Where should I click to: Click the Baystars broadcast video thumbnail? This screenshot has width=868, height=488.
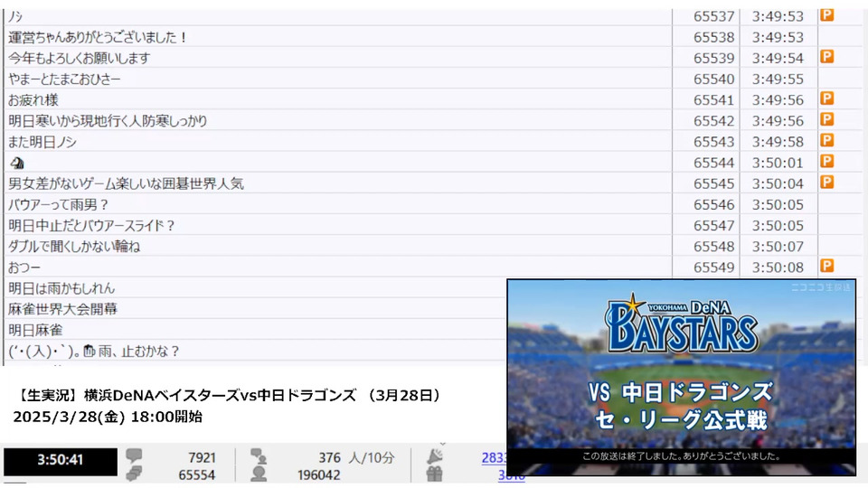point(682,378)
